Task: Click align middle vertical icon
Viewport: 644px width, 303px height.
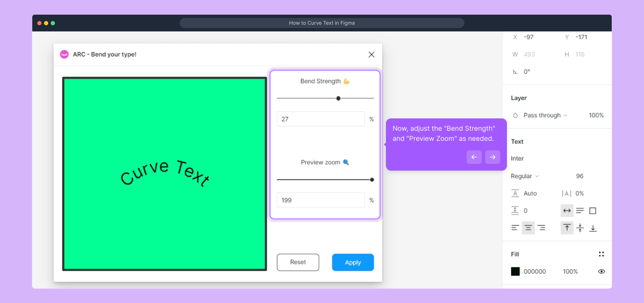Action: pyautogui.click(x=580, y=228)
